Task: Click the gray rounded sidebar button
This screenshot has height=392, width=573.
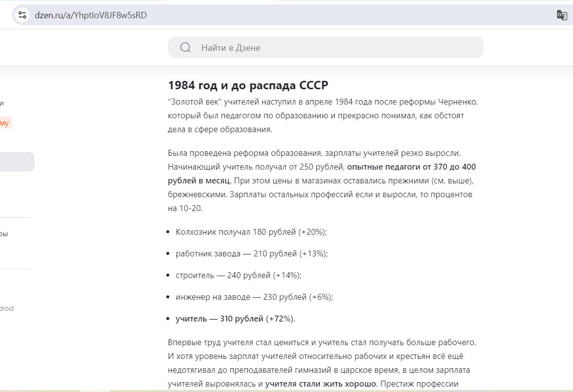Action: coord(16,162)
